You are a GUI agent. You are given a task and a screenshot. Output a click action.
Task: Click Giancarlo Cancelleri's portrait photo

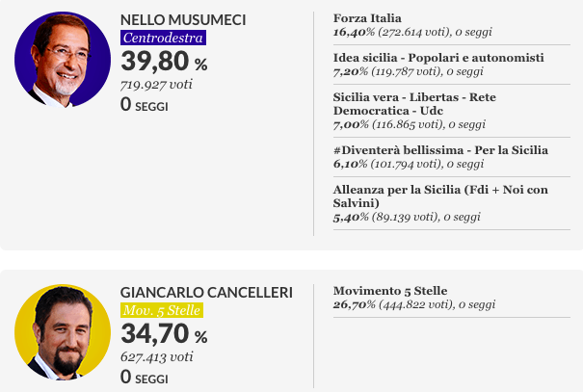[63, 332]
